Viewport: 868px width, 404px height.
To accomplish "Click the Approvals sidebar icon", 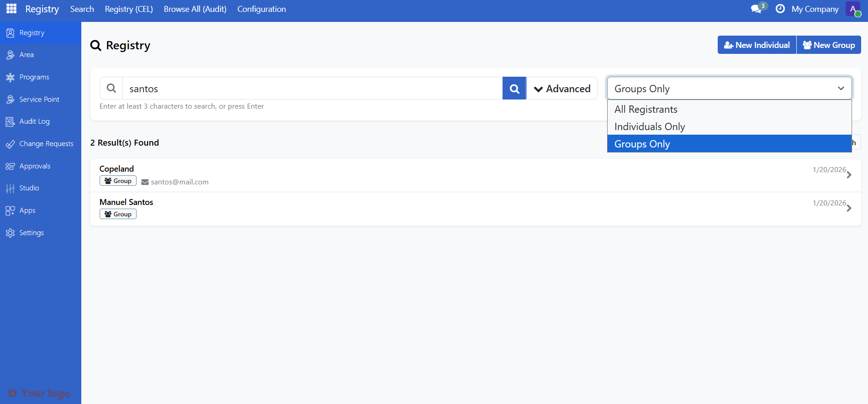I will tap(10, 166).
